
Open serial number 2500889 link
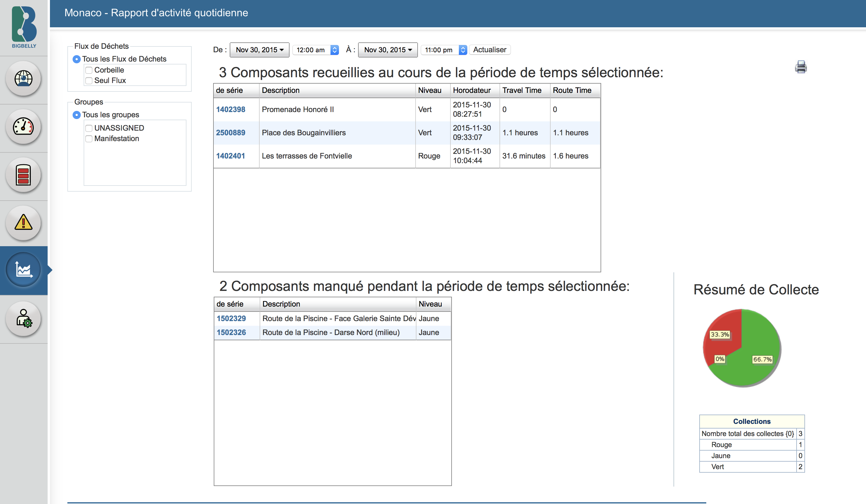click(x=231, y=133)
